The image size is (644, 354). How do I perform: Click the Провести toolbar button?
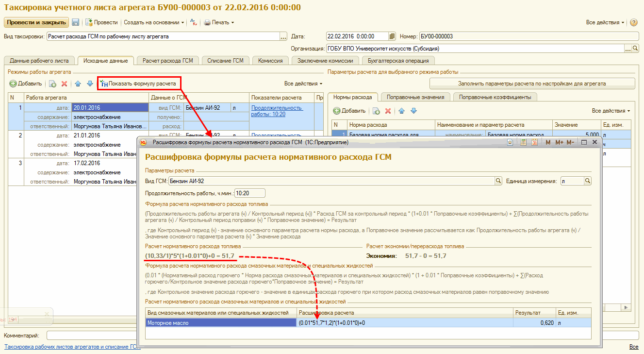102,22
